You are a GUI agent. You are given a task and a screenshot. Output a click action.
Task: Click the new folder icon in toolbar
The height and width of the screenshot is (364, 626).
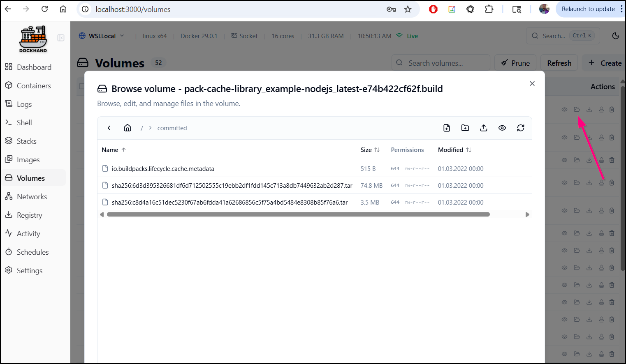point(465,128)
